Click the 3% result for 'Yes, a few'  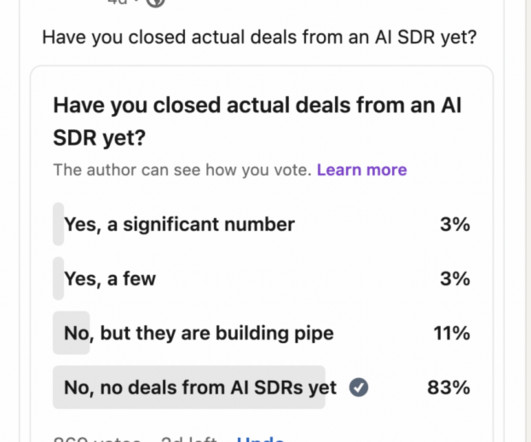(x=455, y=279)
